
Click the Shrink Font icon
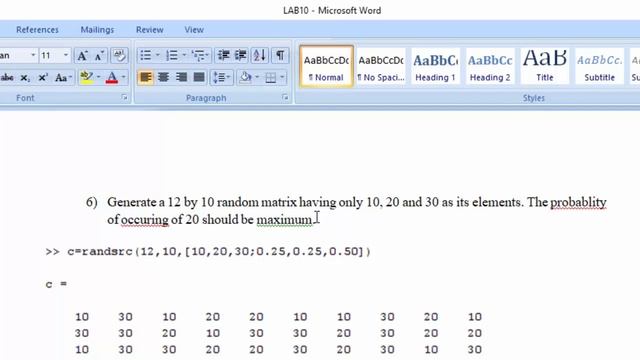(x=99, y=56)
